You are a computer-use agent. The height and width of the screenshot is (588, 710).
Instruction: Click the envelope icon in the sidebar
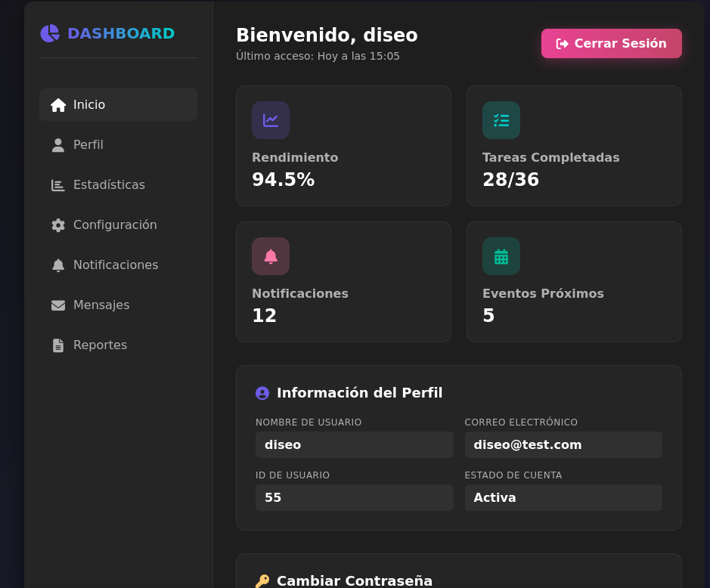pos(58,305)
